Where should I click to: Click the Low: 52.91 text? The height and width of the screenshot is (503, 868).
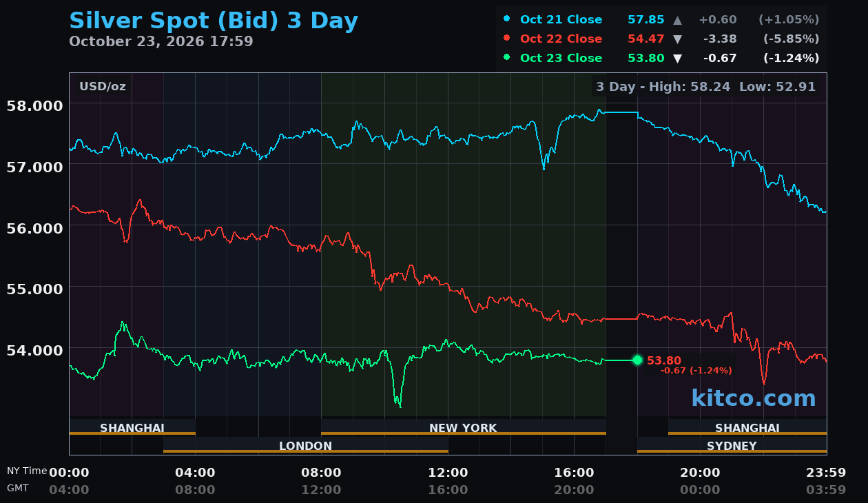(777, 87)
